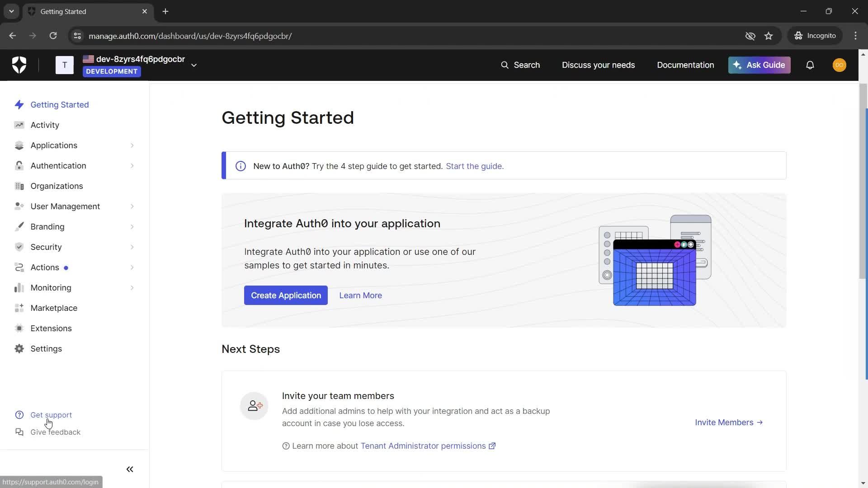Screen dimensions: 868x488
Task: Expand the Monitoring menu chevron
Action: pos(132,288)
